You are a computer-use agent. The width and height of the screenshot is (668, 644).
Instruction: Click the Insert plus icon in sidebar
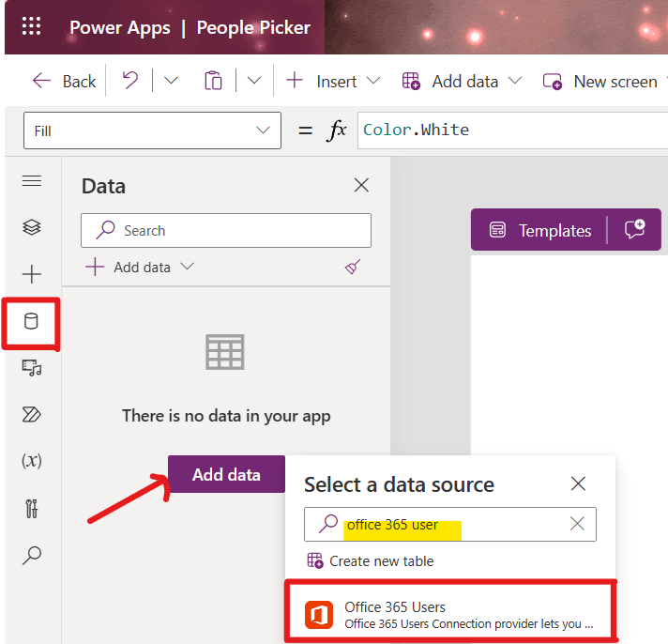(32, 274)
